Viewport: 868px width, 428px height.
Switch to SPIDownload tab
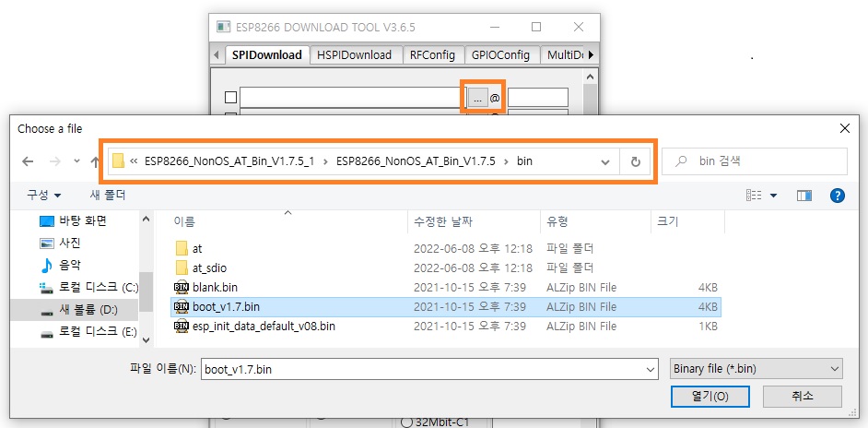click(x=267, y=55)
